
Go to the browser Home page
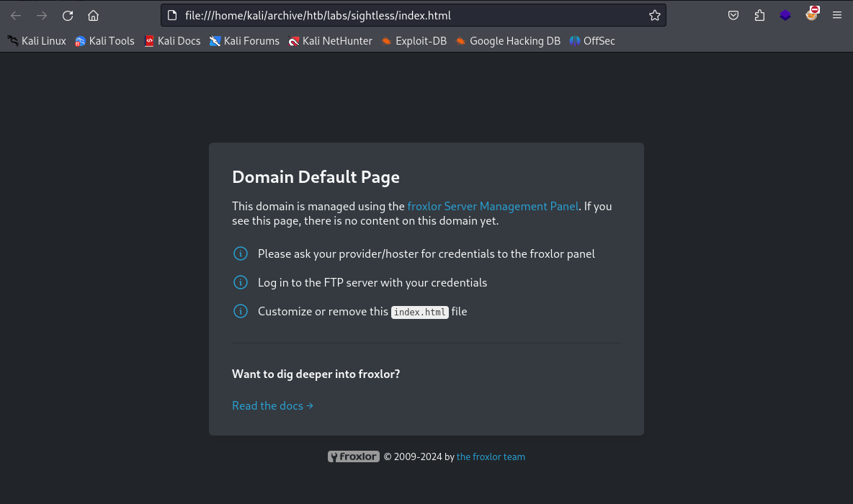click(x=94, y=16)
